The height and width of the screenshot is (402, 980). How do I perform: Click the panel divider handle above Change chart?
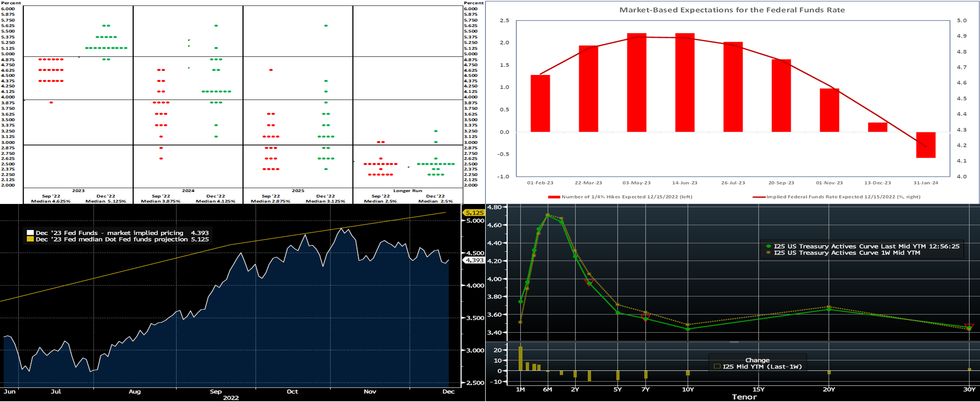(x=734, y=342)
